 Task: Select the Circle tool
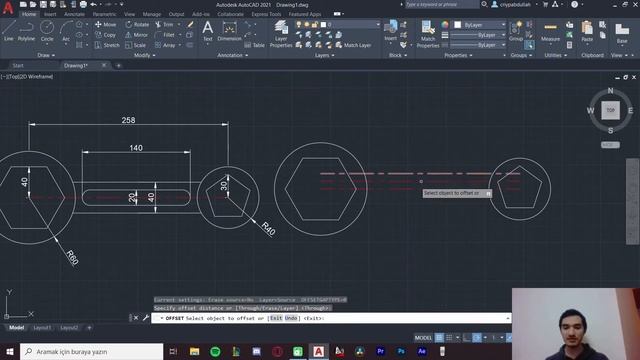point(47,31)
